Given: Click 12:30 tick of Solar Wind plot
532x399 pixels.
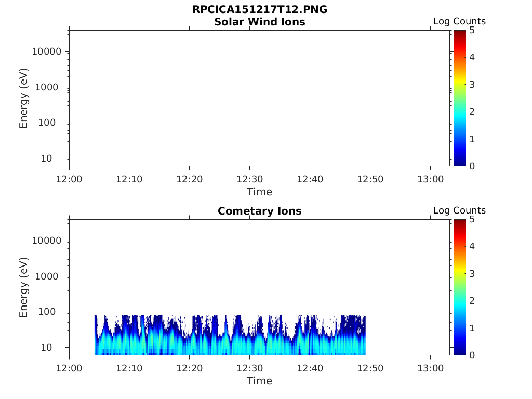Looking at the screenshot, I should (250, 179).
